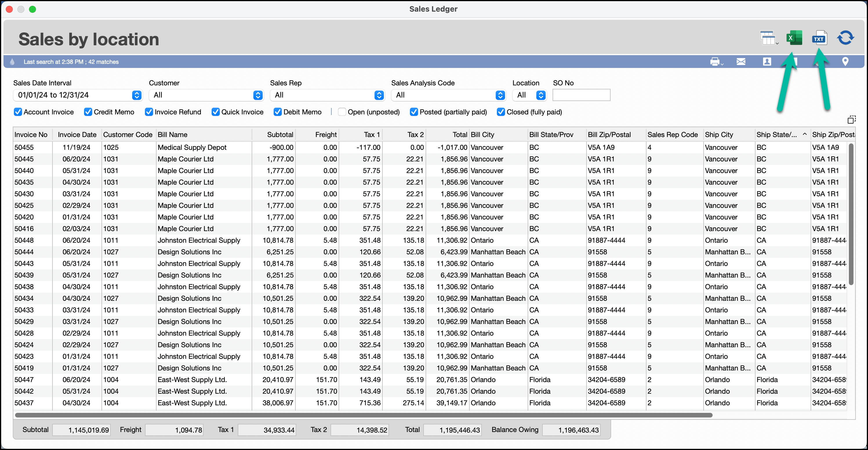The width and height of the screenshot is (868, 450).
Task: Click the horizontal scrollbar under the table
Action: tap(363, 415)
